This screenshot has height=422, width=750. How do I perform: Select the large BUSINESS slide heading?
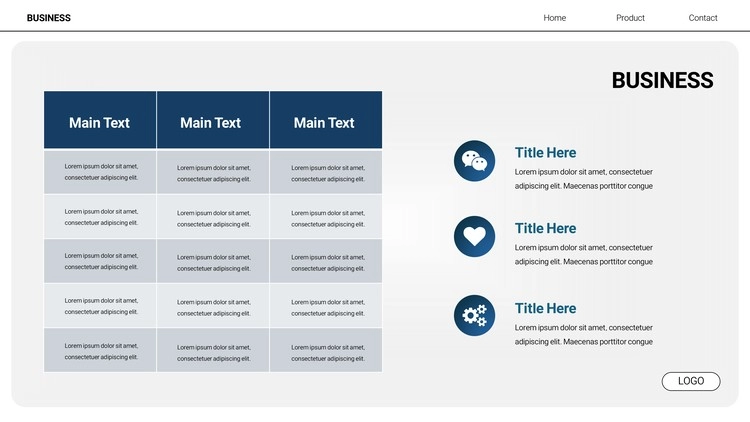pos(662,81)
